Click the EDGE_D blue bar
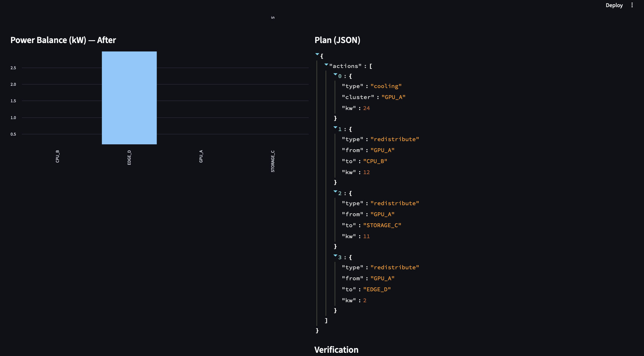 [129, 98]
